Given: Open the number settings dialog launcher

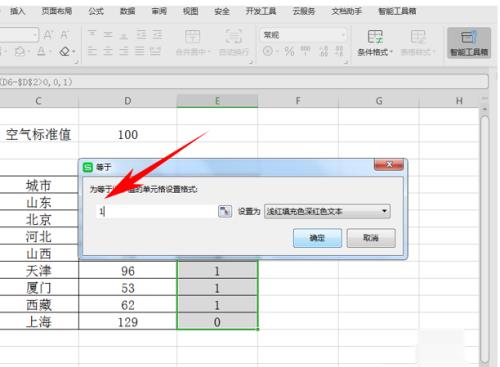Looking at the screenshot, I should tap(346, 62).
